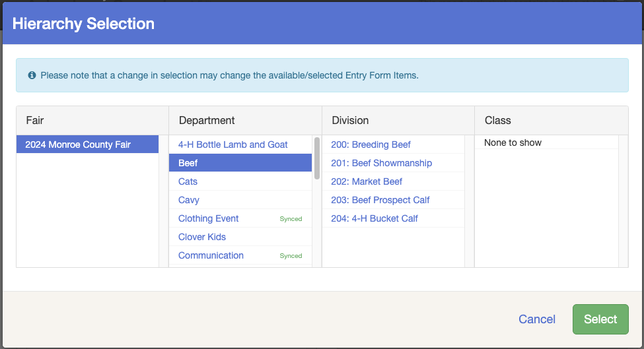Click the info icon in the notice banner
Viewport: 644px width, 349px height.
32,75
